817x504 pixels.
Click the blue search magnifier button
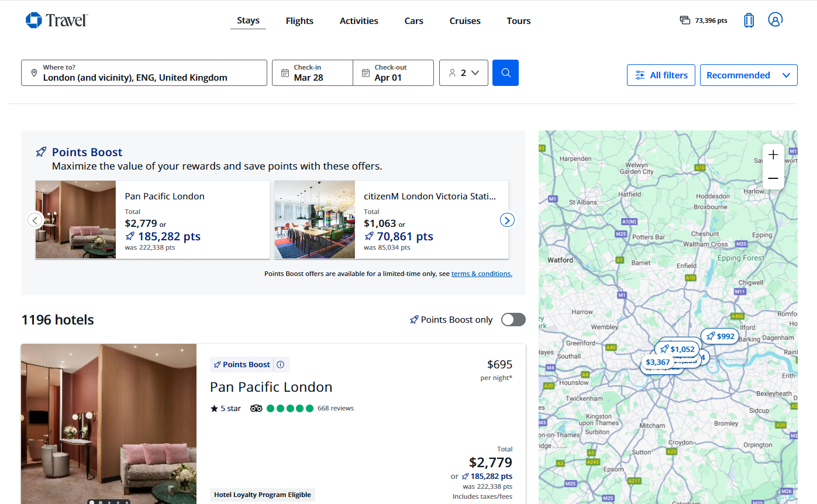[x=505, y=73]
